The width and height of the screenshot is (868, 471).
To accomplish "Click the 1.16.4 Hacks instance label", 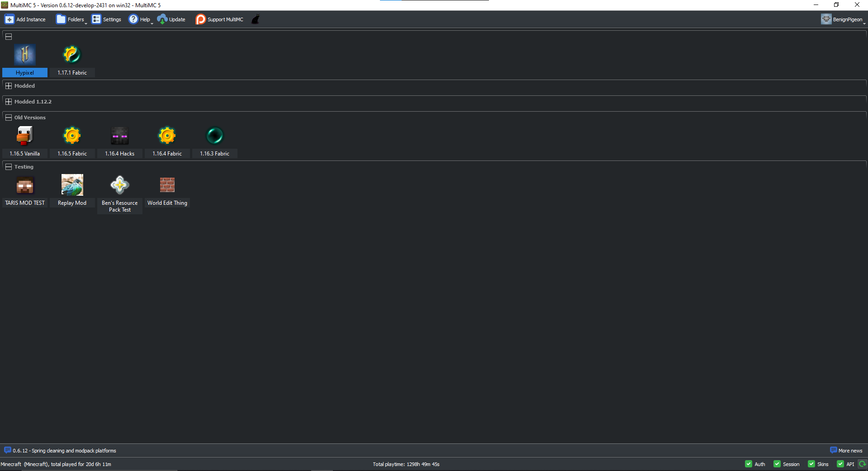I will 120,154.
